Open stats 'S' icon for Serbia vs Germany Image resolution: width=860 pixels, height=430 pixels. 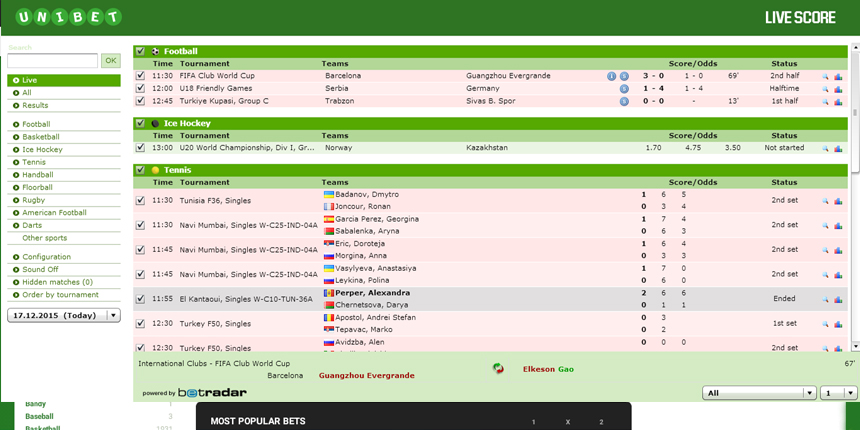click(624, 89)
